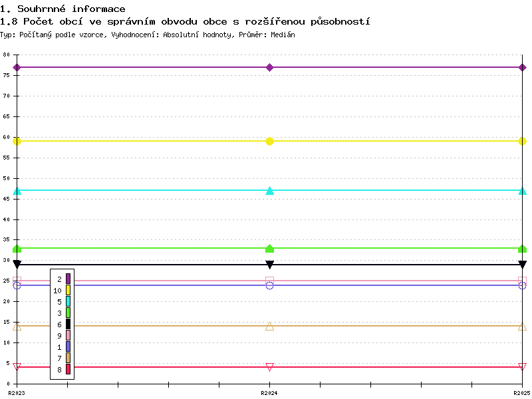Screen dimensions: 532x399
Task: Select the black legend swatch for series 6
Action: pyautogui.click(x=68, y=324)
